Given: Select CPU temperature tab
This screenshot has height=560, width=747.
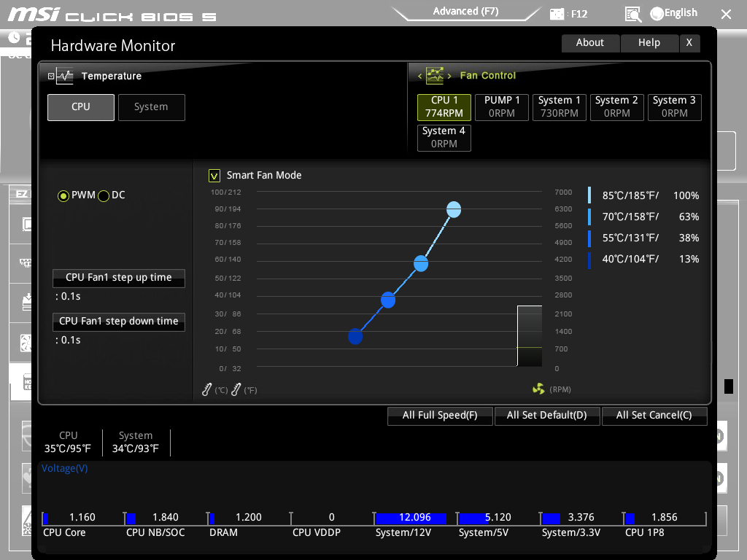Looking at the screenshot, I should pos(81,107).
